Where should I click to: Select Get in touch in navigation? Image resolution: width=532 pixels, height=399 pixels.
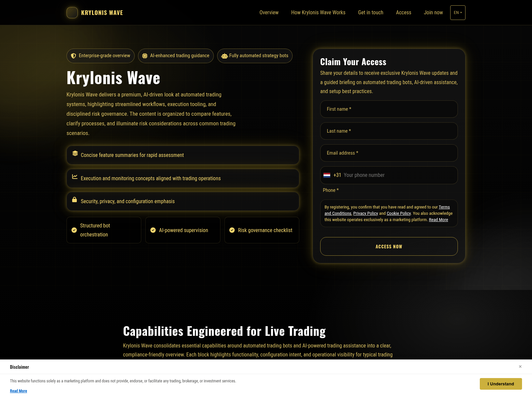(371, 13)
